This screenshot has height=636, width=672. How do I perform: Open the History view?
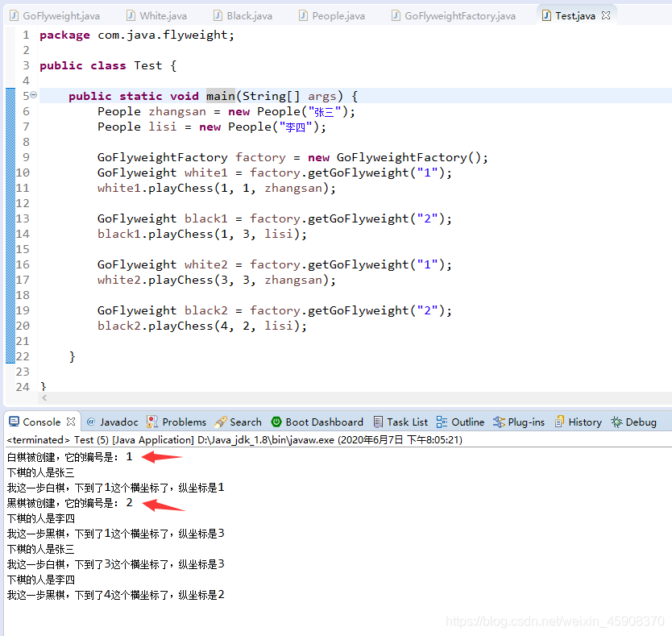click(579, 422)
